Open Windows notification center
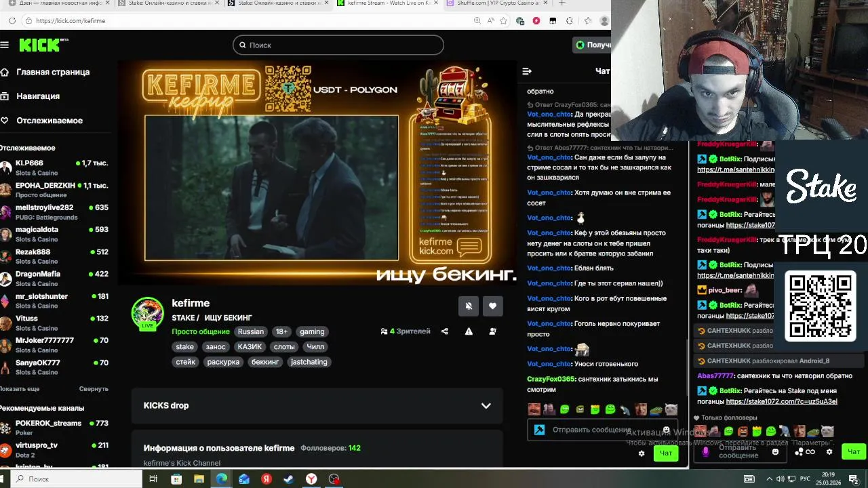Viewport: 868px width, 488px height. 854,479
